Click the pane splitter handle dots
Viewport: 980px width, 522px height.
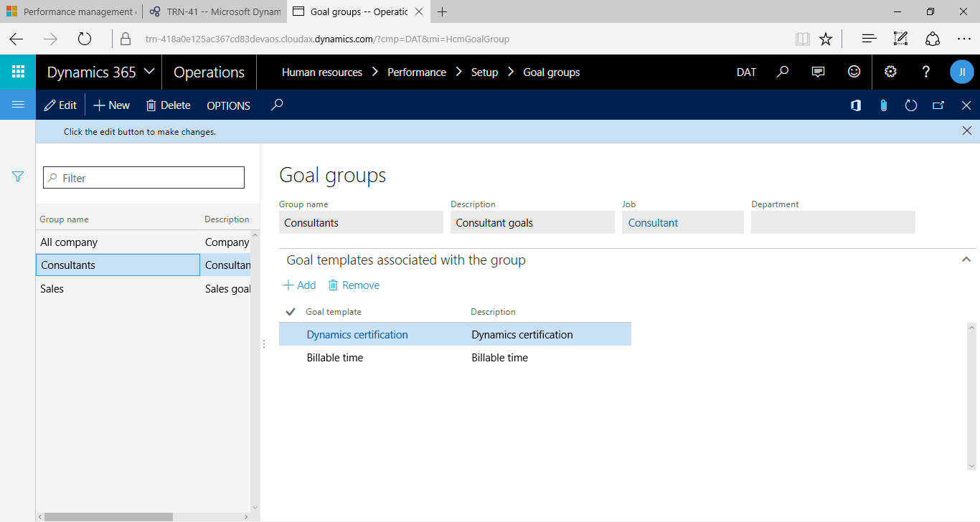coord(264,344)
